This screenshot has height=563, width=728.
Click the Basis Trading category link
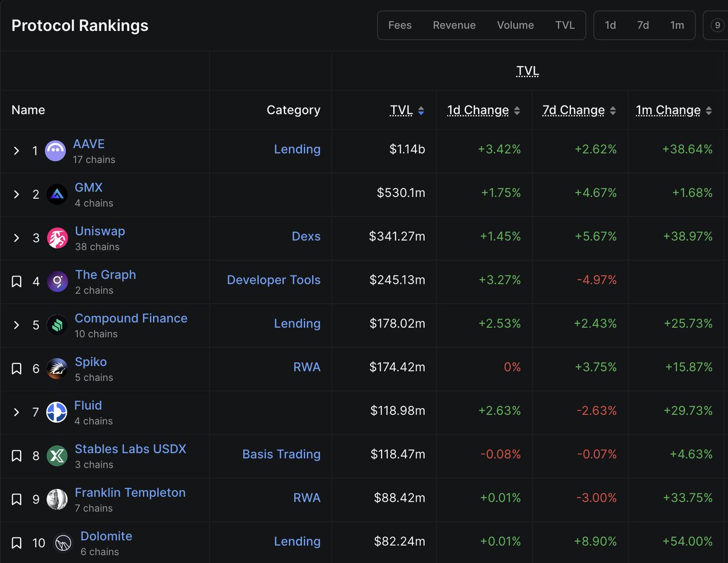(x=281, y=454)
